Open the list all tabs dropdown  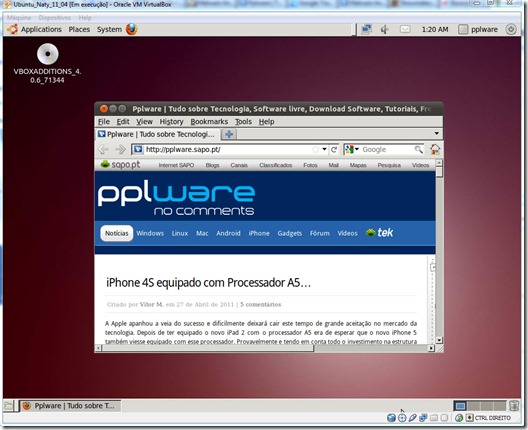[436, 133]
